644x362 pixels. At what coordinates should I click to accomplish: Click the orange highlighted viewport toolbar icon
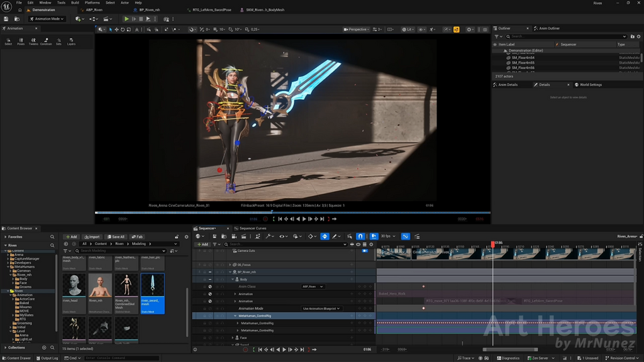coord(457,30)
